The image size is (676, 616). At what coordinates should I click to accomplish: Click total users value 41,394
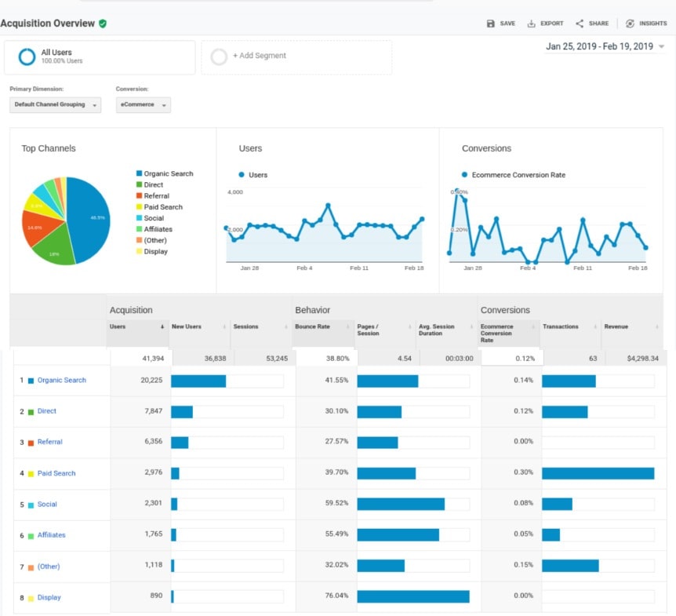[x=153, y=359]
